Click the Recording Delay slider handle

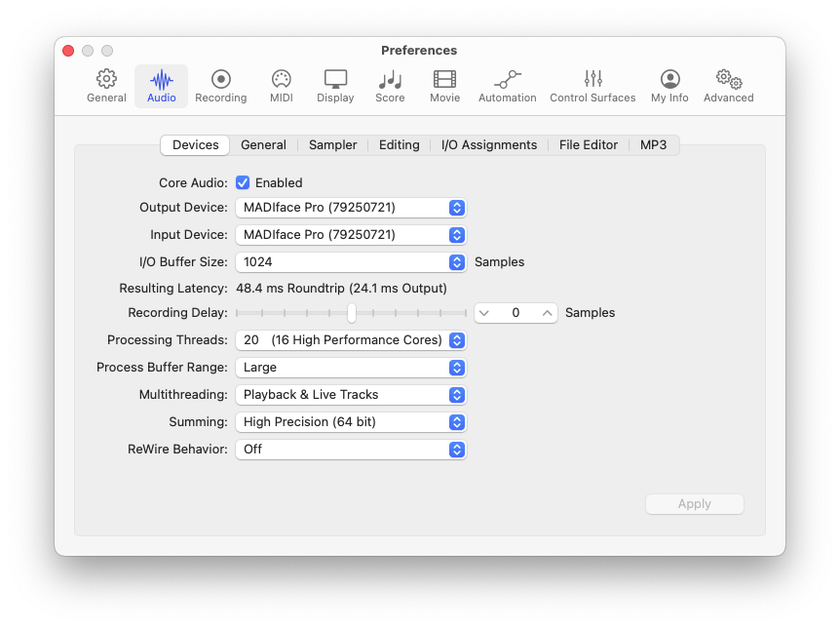(352, 313)
